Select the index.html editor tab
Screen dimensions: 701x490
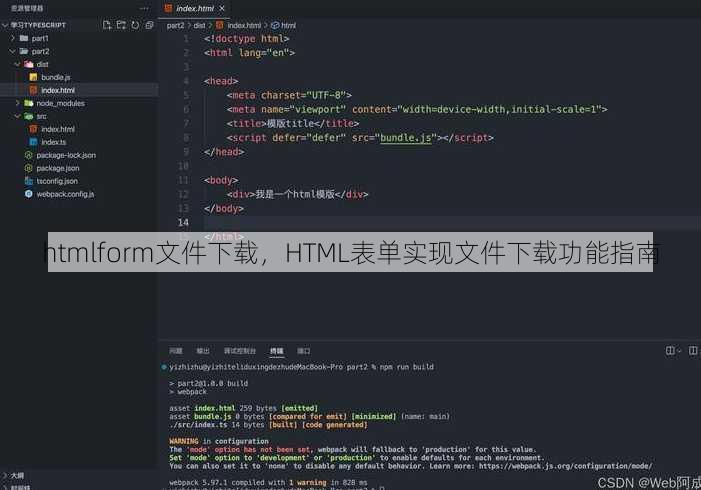pyautogui.click(x=194, y=8)
